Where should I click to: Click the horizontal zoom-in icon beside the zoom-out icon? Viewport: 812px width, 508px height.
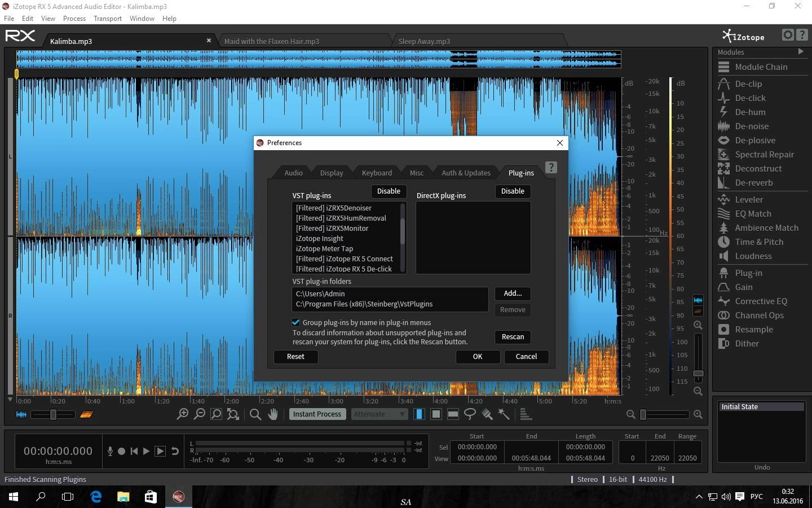[x=182, y=414]
